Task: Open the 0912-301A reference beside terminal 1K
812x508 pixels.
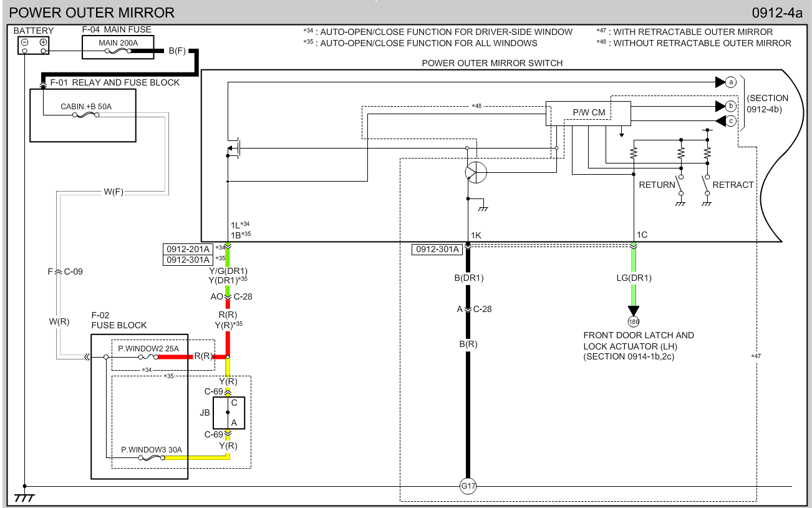Action: [x=436, y=250]
